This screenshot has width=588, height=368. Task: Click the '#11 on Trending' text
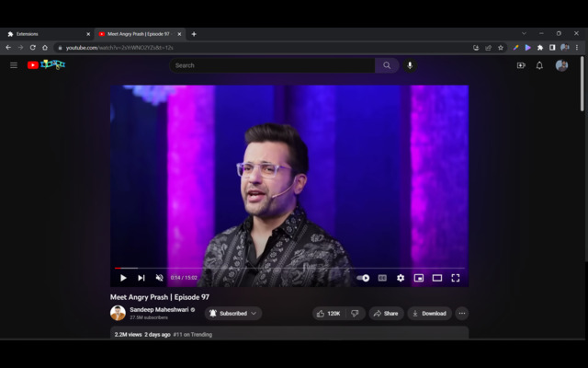coord(192,335)
